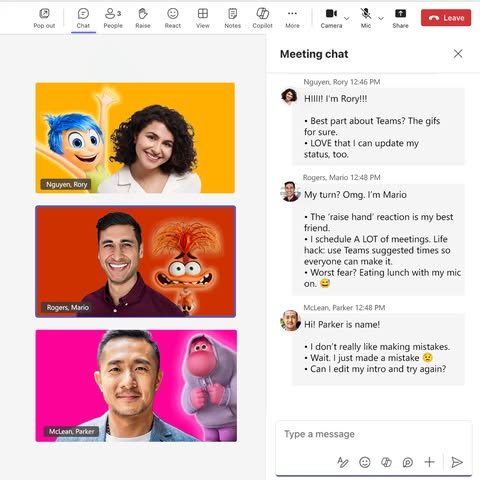Expand the Mic options arrow
This screenshot has width=480, height=480.
381,18
